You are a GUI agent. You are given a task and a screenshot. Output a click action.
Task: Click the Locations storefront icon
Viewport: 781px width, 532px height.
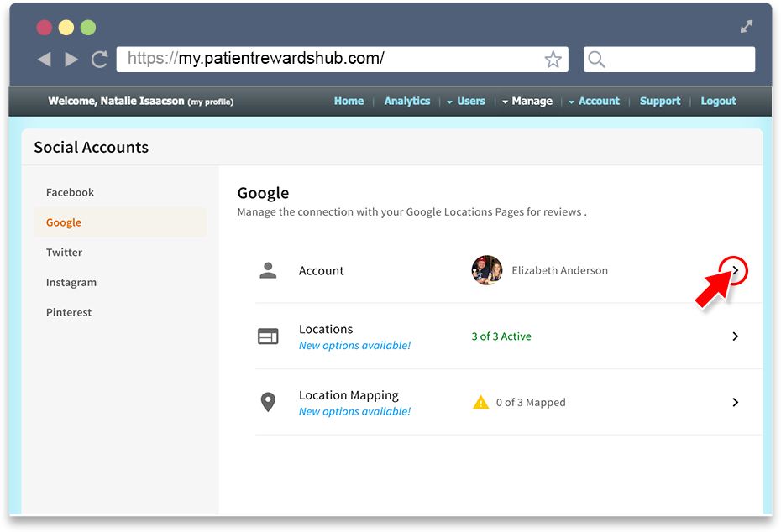[x=268, y=336]
